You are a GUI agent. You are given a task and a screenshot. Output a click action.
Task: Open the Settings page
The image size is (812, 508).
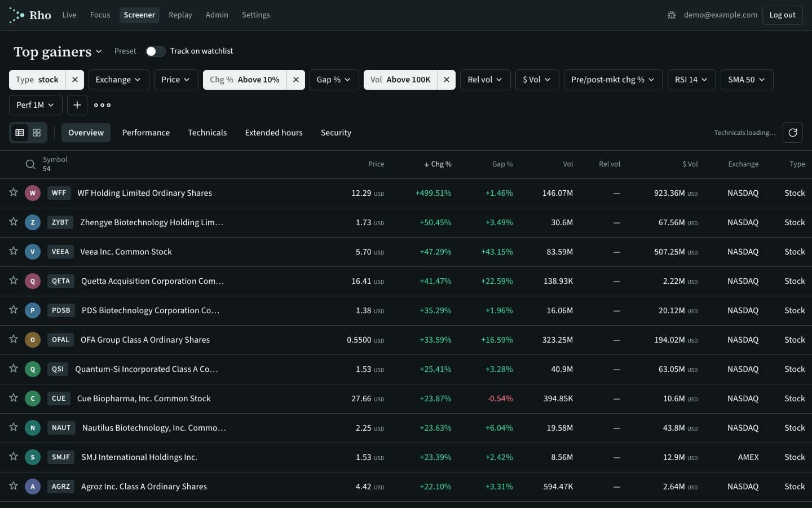256,15
